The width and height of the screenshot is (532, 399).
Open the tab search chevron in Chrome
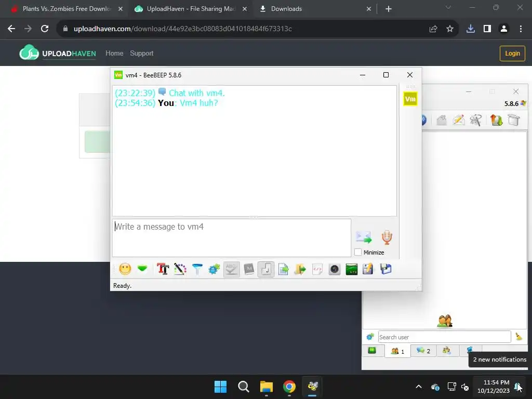tap(448, 7)
